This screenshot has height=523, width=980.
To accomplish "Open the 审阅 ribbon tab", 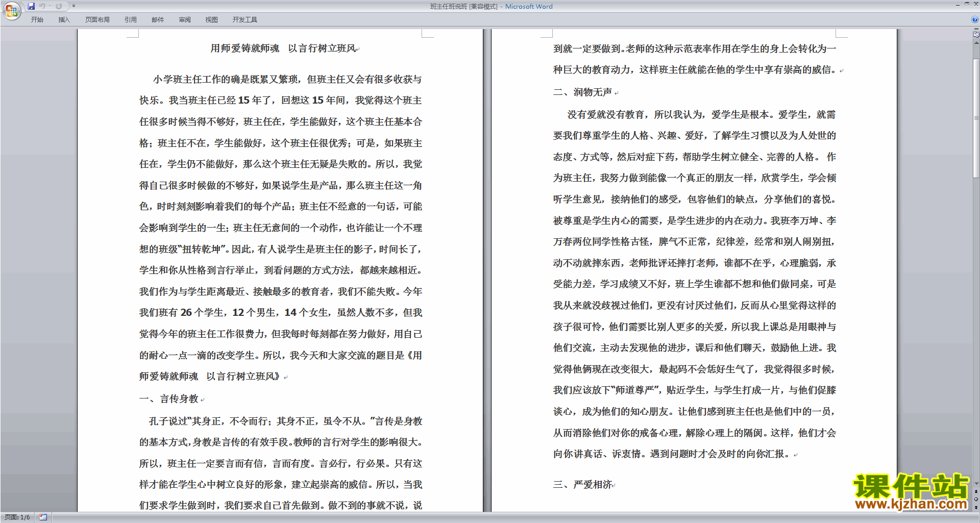I will click(x=185, y=20).
